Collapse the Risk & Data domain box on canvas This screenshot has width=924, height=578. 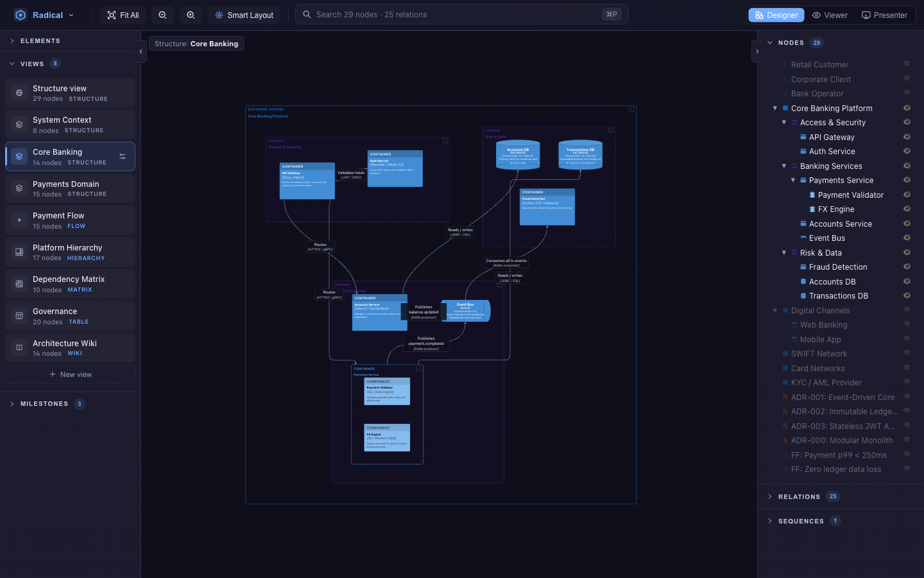click(611, 130)
